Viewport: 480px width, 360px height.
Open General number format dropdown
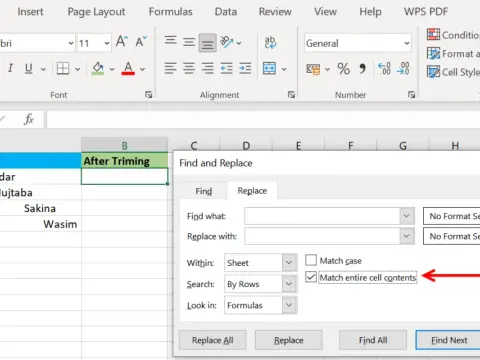(x=407, y=43)
